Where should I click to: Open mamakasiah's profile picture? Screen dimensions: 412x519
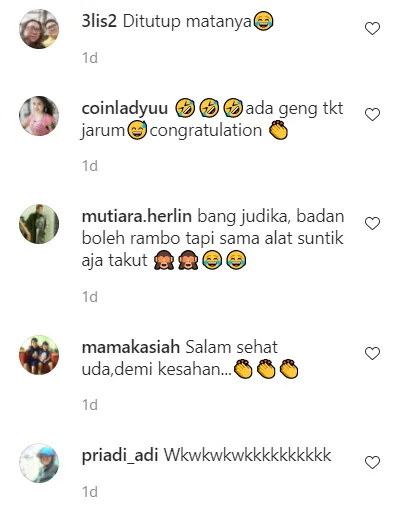39,355
